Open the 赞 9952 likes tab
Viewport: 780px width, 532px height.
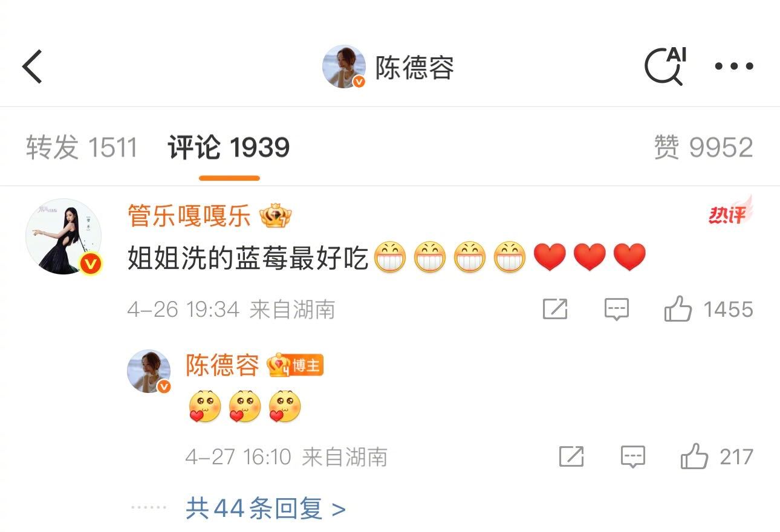pos(703,148)
